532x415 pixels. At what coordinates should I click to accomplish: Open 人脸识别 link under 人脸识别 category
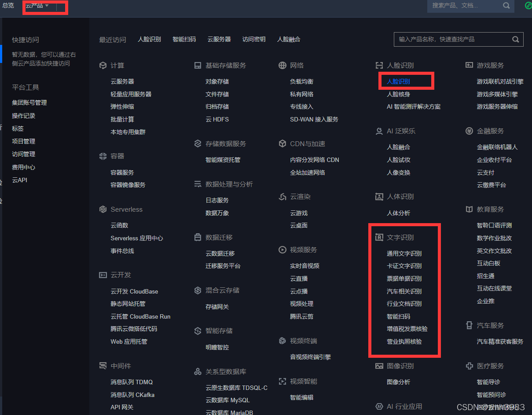coord(399,81)
